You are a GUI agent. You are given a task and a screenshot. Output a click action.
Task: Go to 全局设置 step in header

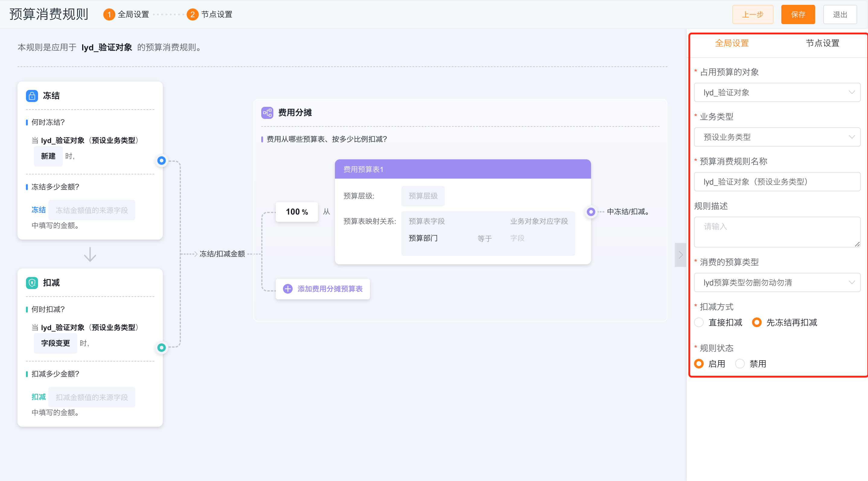click(133, 14)
